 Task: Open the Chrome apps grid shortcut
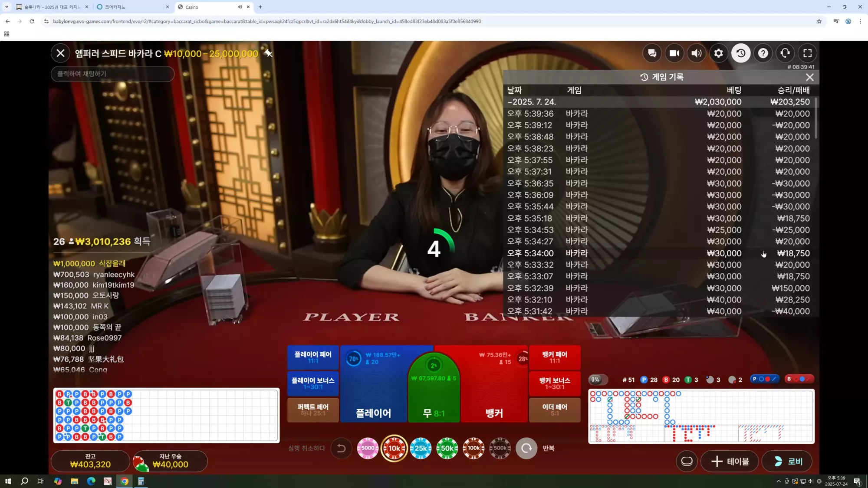(x=7, y=34)
